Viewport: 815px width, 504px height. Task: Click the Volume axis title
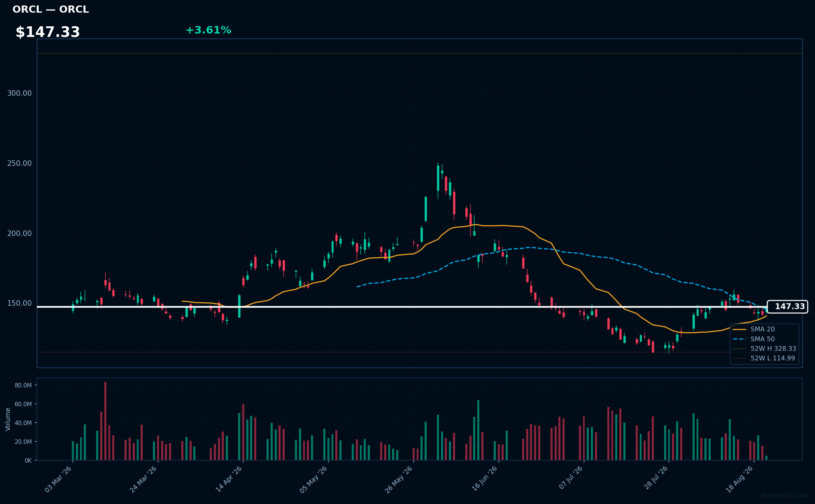click(x=8, y=419)
